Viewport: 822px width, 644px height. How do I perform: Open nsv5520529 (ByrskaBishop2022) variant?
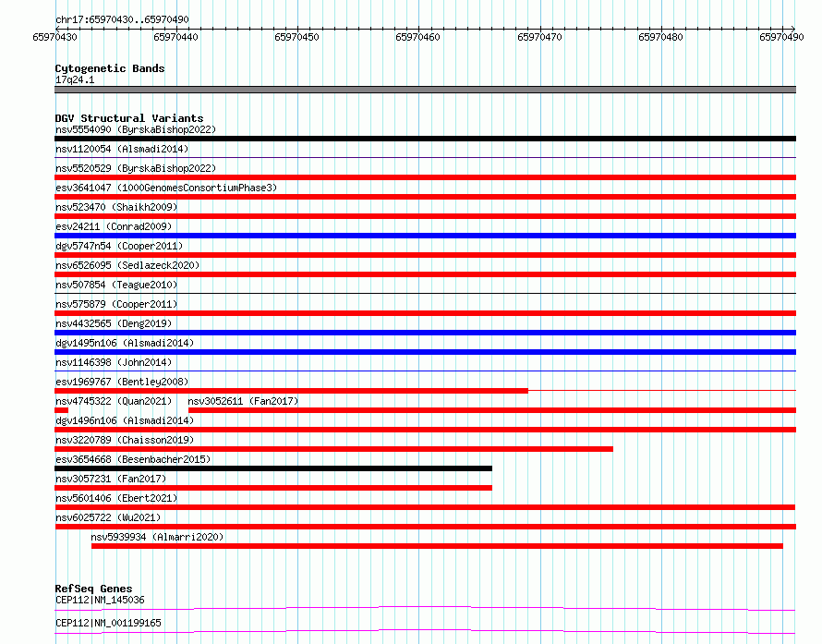[x=136, y=168]
